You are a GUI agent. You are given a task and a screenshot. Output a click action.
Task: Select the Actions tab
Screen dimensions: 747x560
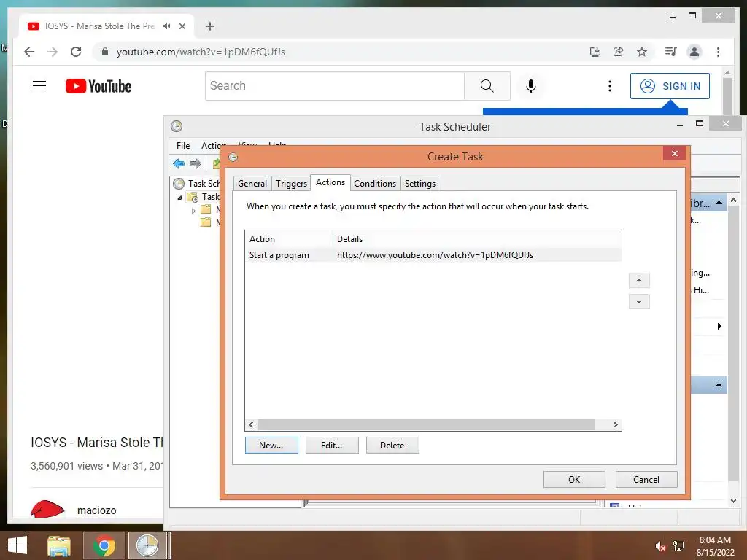coord(330,182)
